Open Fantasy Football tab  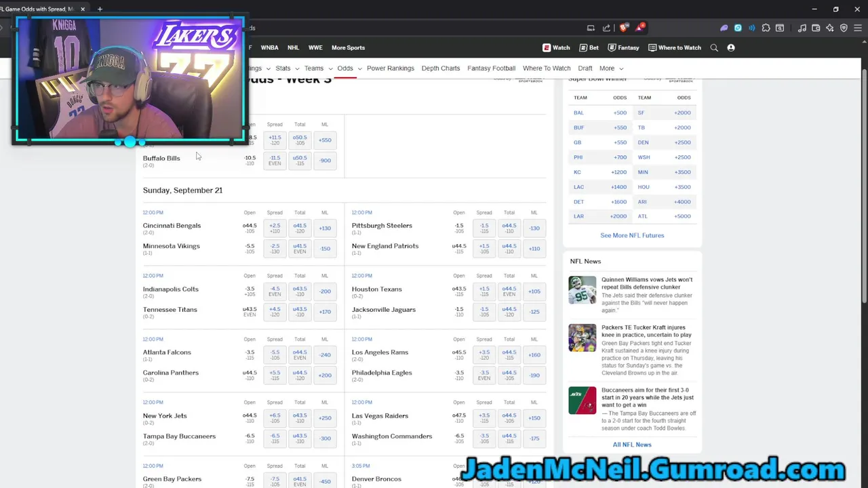[x=491, y=68]
